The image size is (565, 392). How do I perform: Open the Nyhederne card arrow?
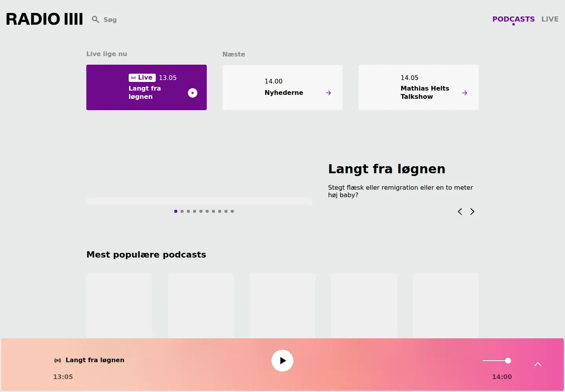[x=328, y=93]
